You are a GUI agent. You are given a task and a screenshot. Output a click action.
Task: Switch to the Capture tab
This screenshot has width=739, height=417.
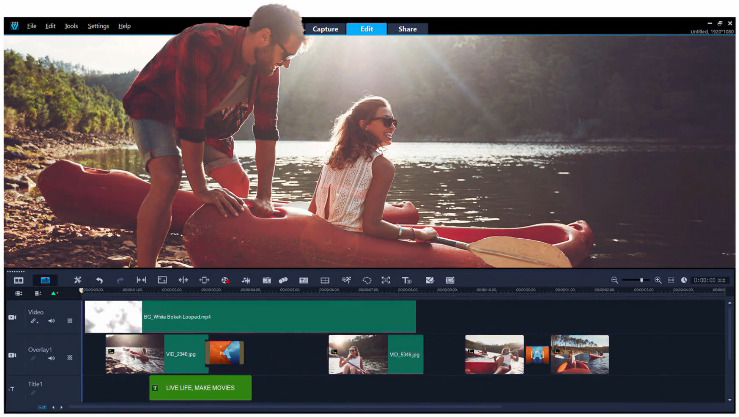(x=325, y=29)
